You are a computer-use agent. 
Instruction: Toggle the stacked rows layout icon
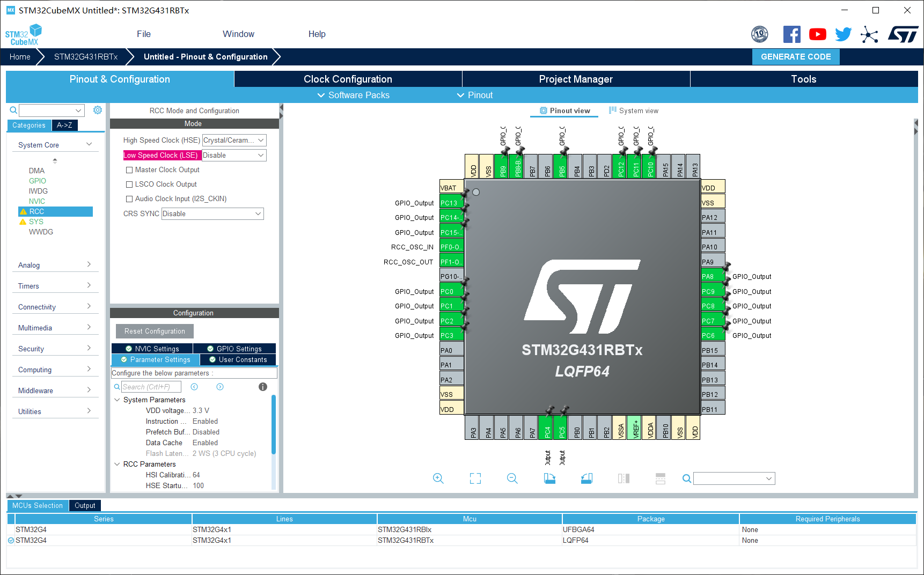[661, 478]
